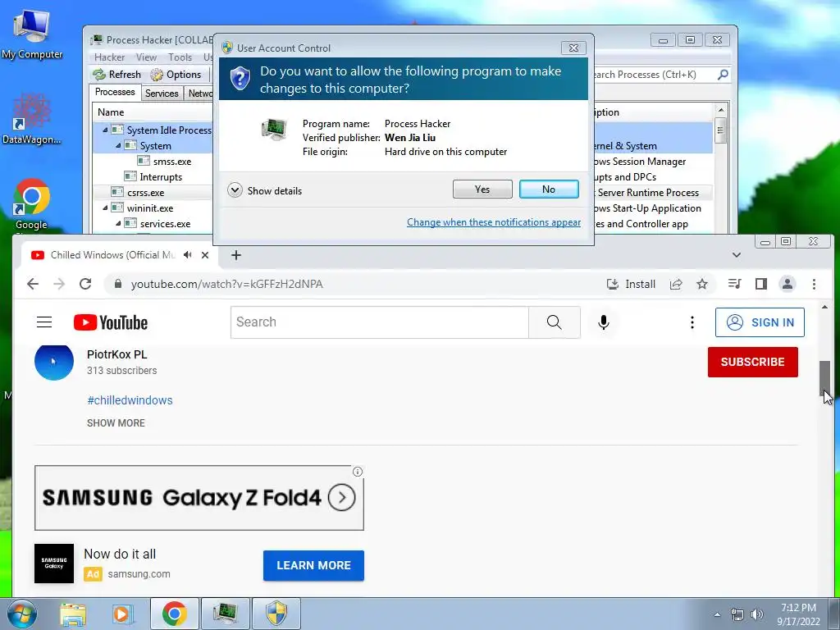The width and height of the screenshot is (840, 630).
Task: Share this page icon in Chrome
Action: tap(676, 284)
